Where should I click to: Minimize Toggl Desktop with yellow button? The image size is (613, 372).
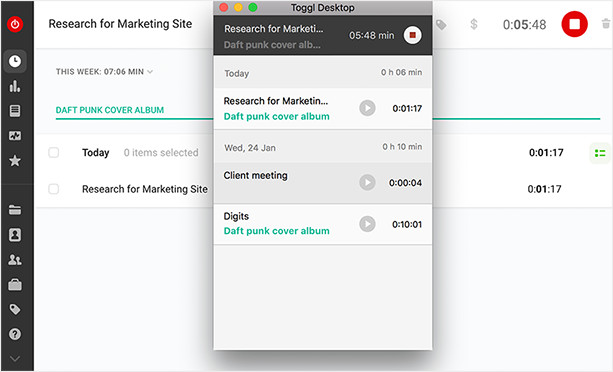pyautogui.click(x=238, y=7)
